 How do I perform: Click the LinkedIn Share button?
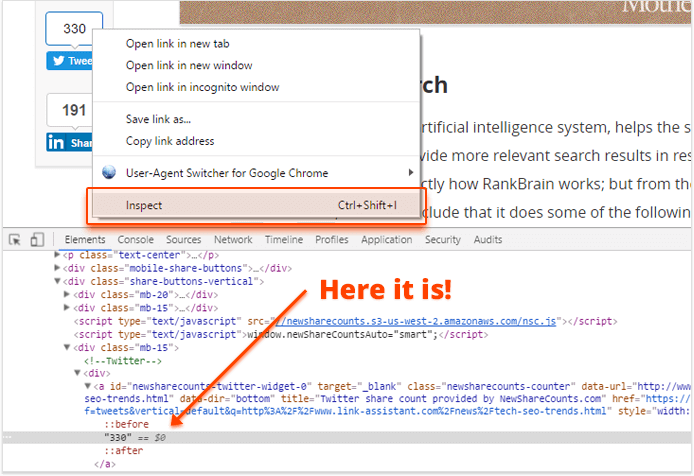coord(69,143)
